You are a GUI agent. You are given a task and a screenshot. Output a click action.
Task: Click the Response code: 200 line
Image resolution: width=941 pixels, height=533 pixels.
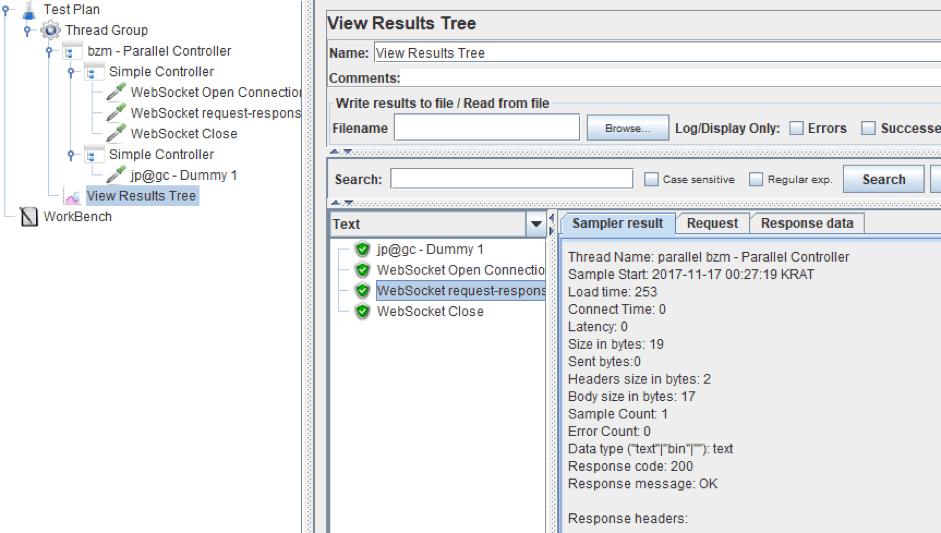click(630, 466)
